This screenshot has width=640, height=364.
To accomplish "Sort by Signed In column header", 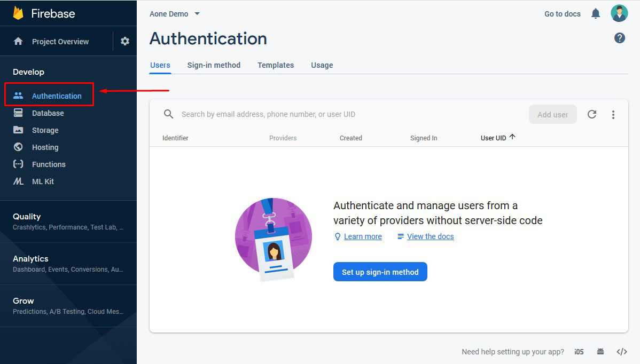I will [x=424, y=138].
